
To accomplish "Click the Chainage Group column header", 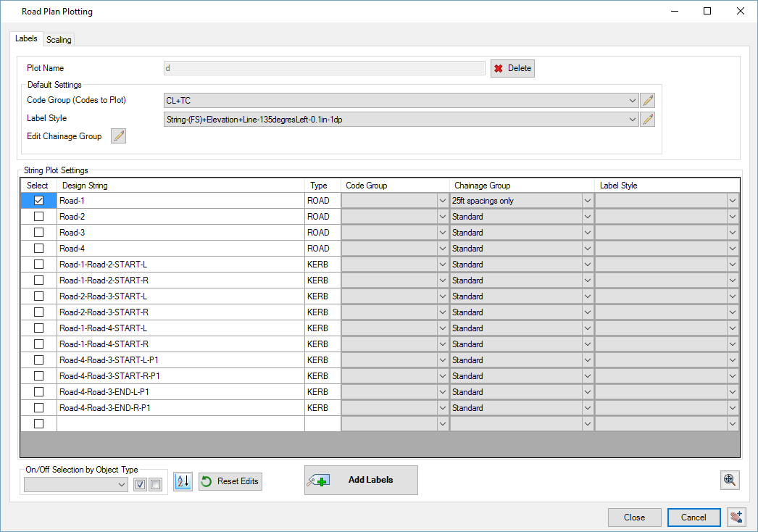I will coord(522,186).
